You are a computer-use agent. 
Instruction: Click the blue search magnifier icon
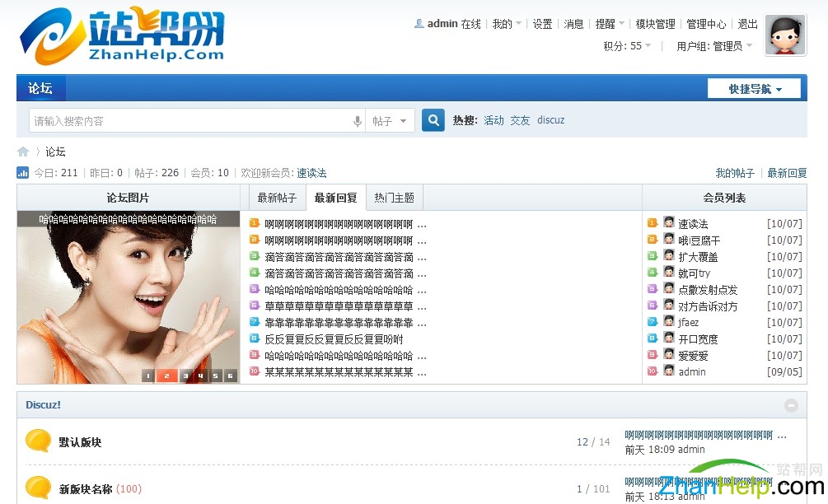pyautogui.click(x=433, y=120)
